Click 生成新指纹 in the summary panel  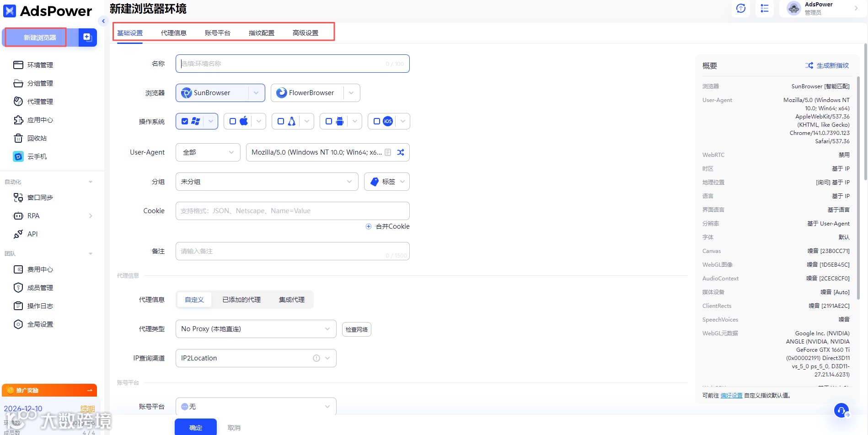(827, 65)
